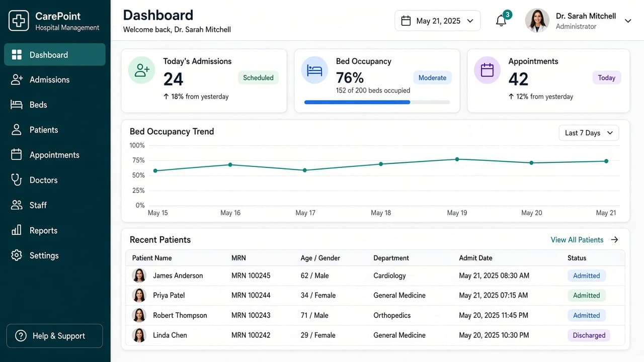Open Settings page from sidebar
This screenshot has width=644, height=362.
pos(55,255)
